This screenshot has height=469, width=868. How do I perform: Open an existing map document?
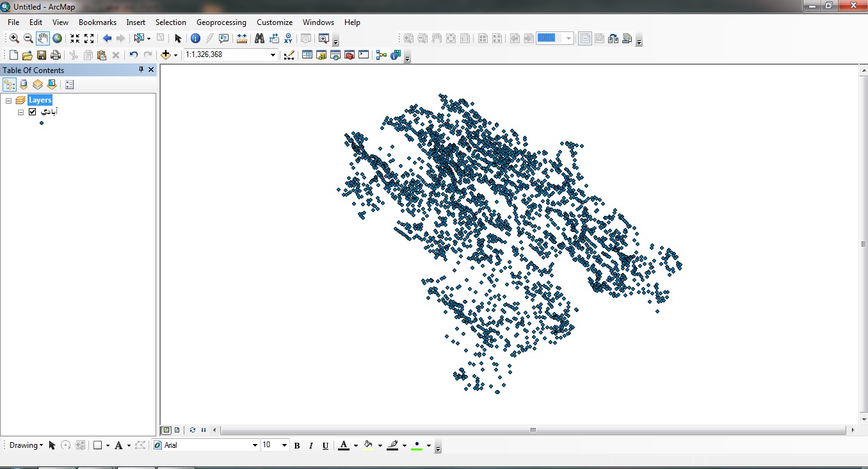(x=28, y=55)
